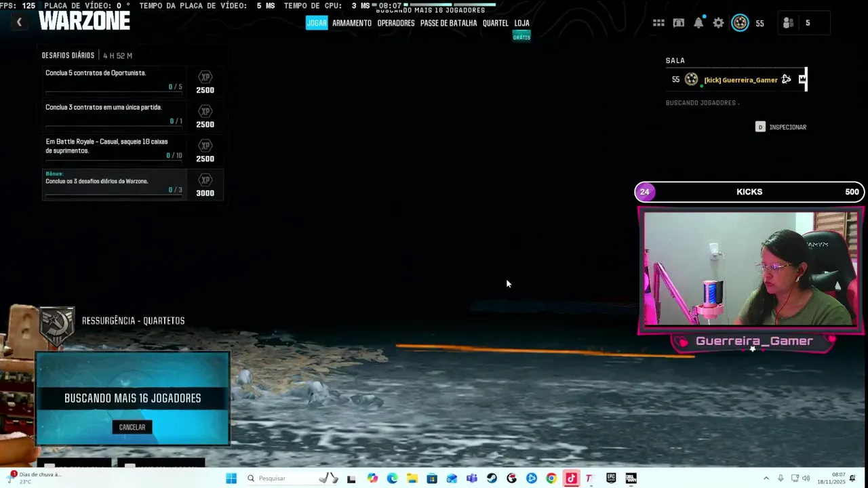Show hidden system tray icons
This screenshot has height=488, width=868.
pos(766,479)
